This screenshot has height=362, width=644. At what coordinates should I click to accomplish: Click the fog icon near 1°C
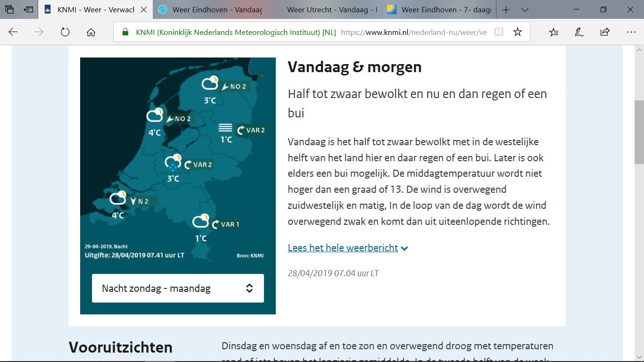[225, 127]
